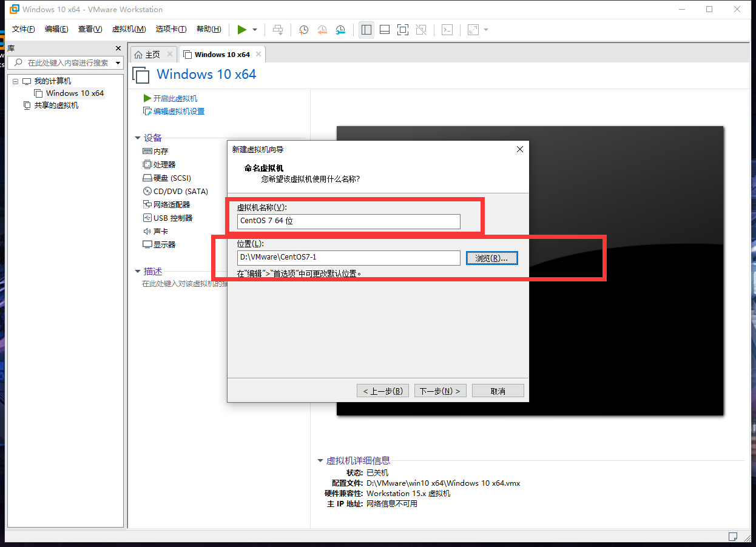
Task: Click the Unity mode icon
Action: coord(421,29)
